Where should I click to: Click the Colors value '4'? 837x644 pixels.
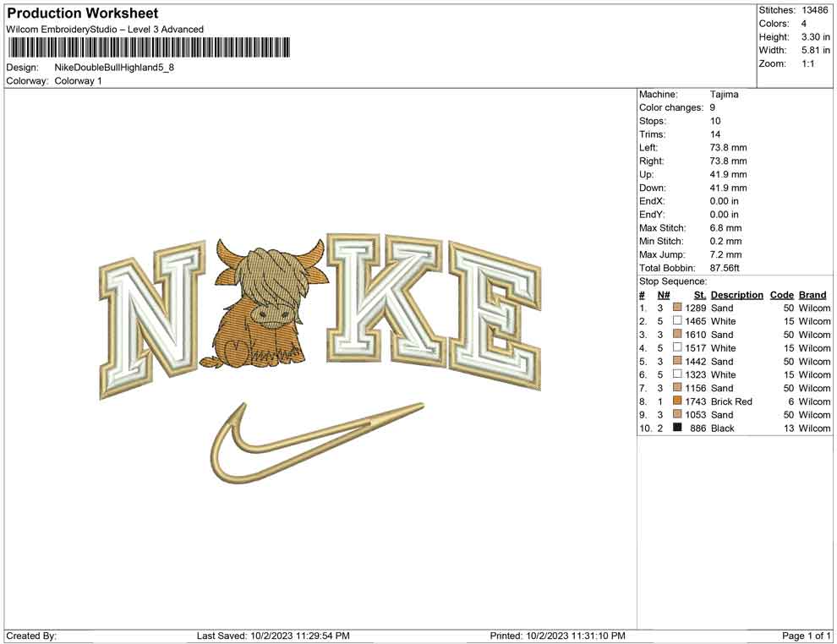pyautogui.click(x=803, y=24)
